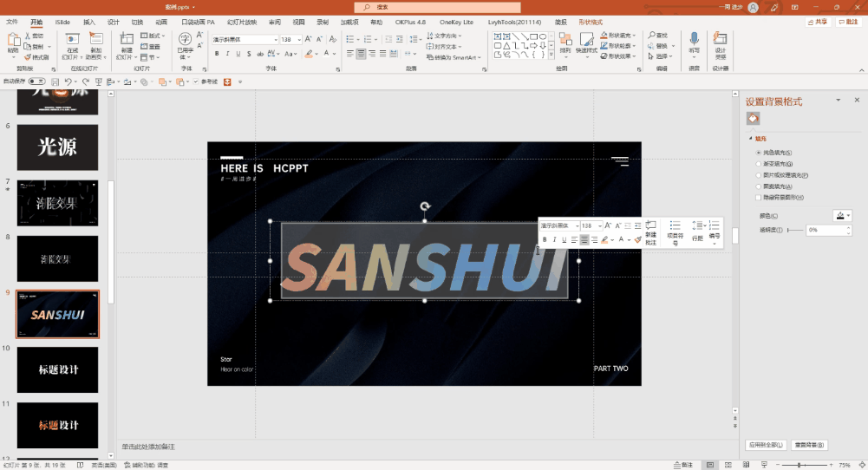The width and height of the screenshot is (868, 470).
Task: Open the OKPlus 4.8 tab
Action: pos(410,23)
